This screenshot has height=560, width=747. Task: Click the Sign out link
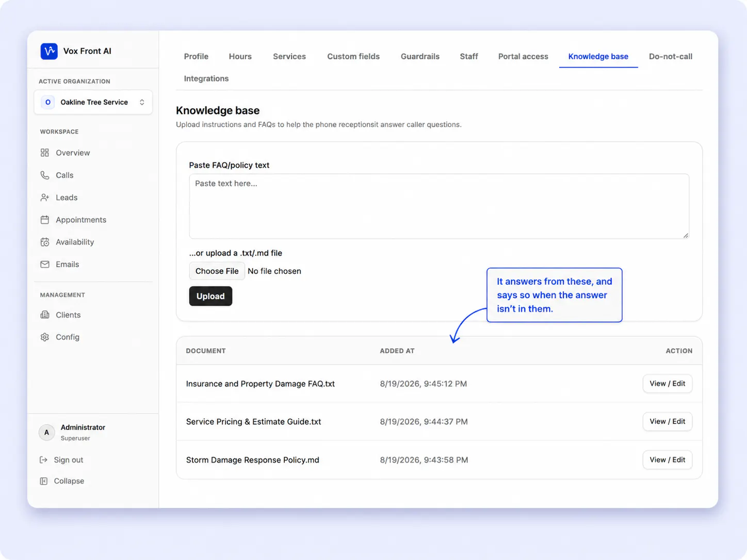69,460
